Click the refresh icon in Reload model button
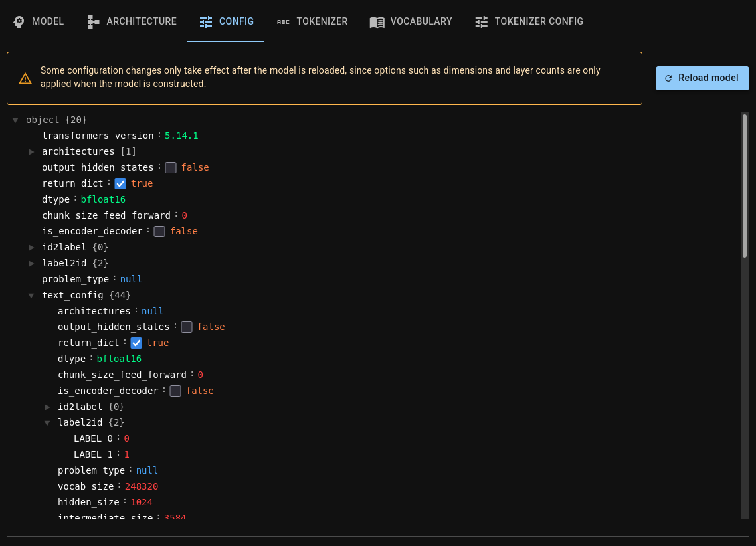This screenshot has height=546, width=756. point(668,78)
